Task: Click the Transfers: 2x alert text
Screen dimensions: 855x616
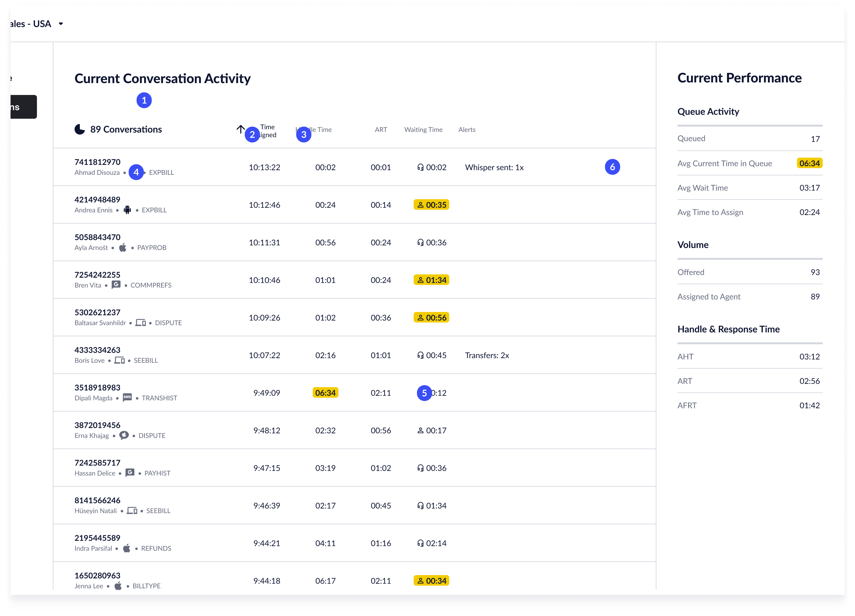Action: coord(487,355)
